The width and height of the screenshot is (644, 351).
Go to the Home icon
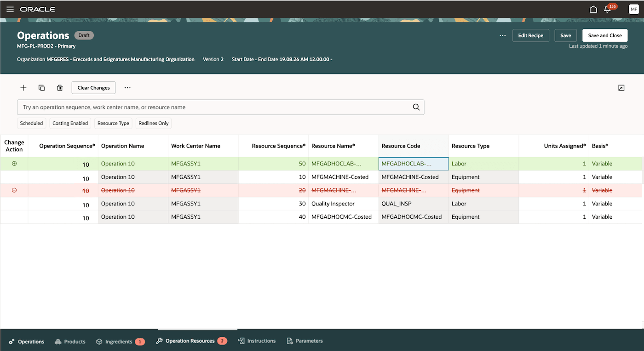tap(593, 9)
